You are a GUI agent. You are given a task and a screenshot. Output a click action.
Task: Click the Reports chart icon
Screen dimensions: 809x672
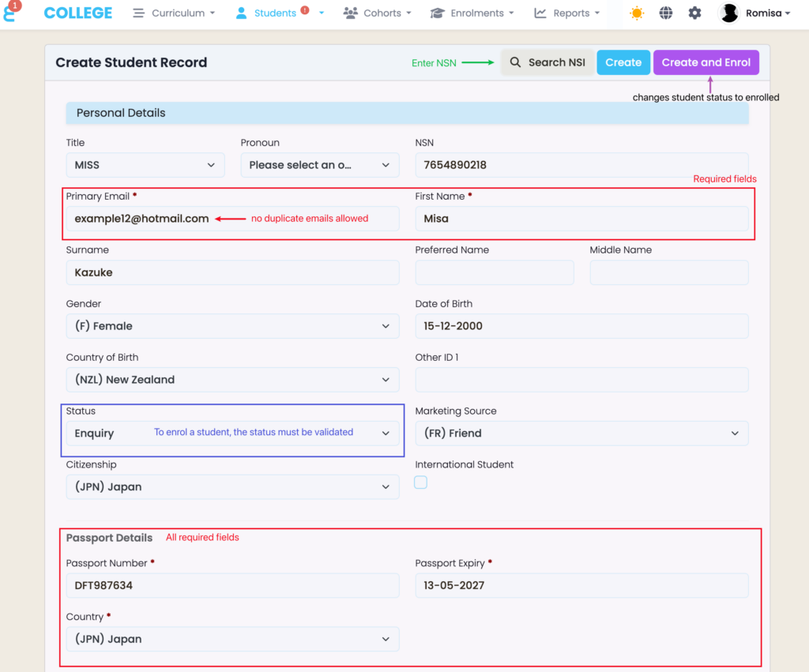[540, 13]
